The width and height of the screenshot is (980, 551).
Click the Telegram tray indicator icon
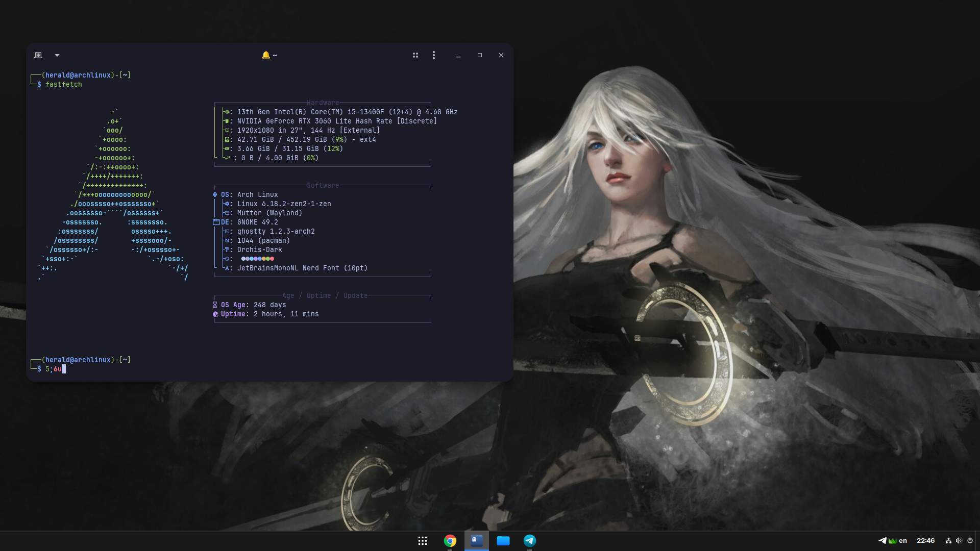[x=882, y=541]
